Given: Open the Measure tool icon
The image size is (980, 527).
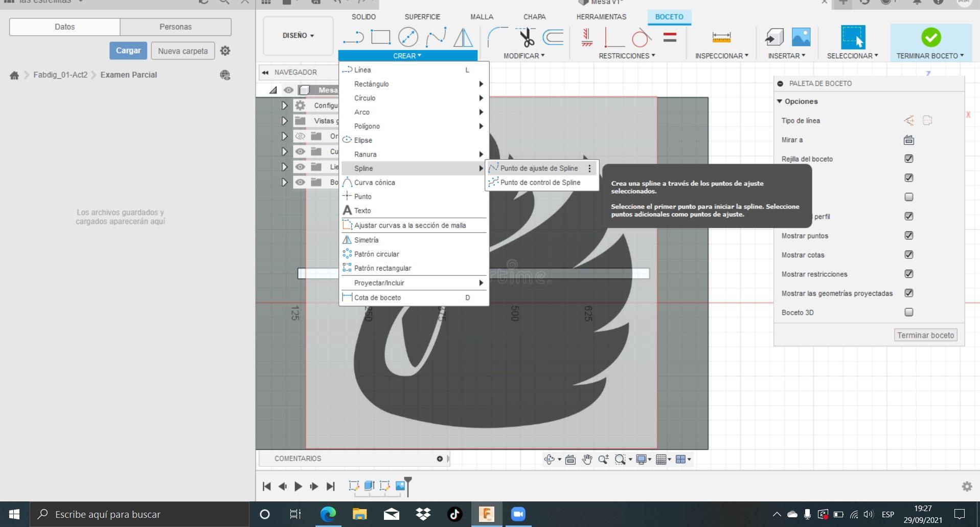Looking at the screenshot, I should (x=721, y=37).
